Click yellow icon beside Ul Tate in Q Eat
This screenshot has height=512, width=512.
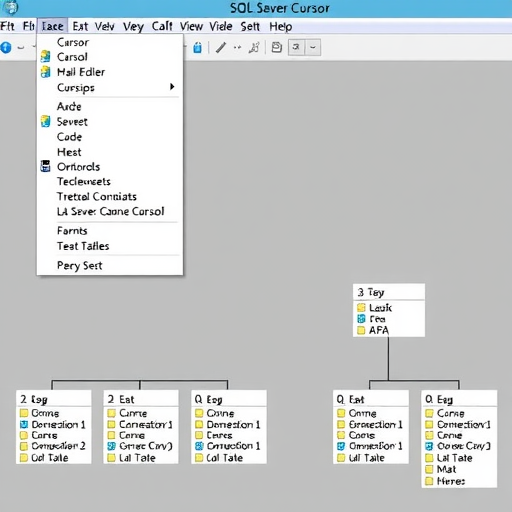(341, 458)
